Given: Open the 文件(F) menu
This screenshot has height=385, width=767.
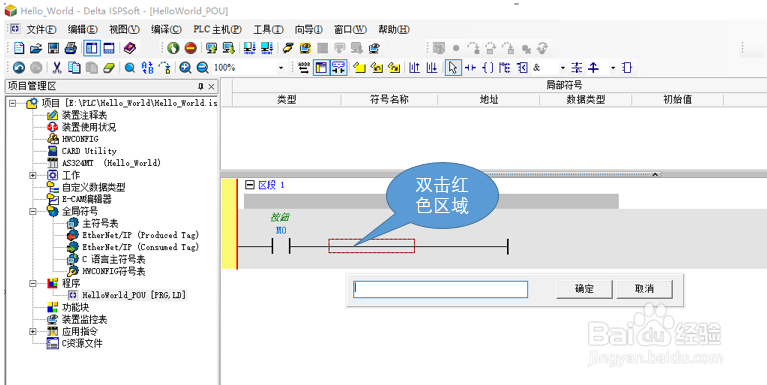Looking at the screenshot, I should 42,29.
